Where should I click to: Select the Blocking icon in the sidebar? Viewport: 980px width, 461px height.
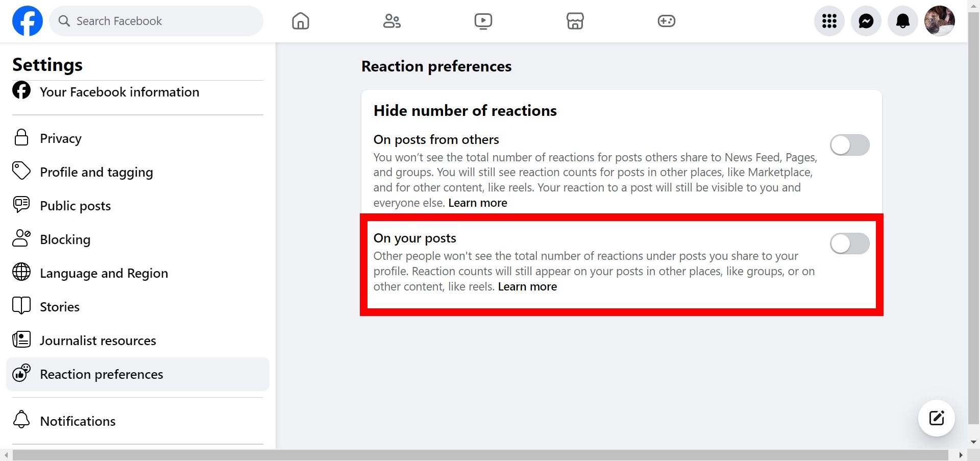(x=21, y=238)
